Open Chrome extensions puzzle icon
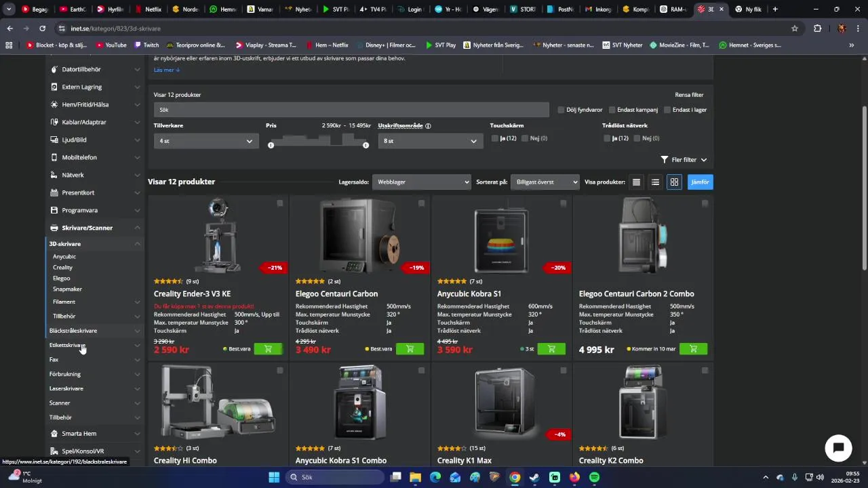 click(817, 28)
